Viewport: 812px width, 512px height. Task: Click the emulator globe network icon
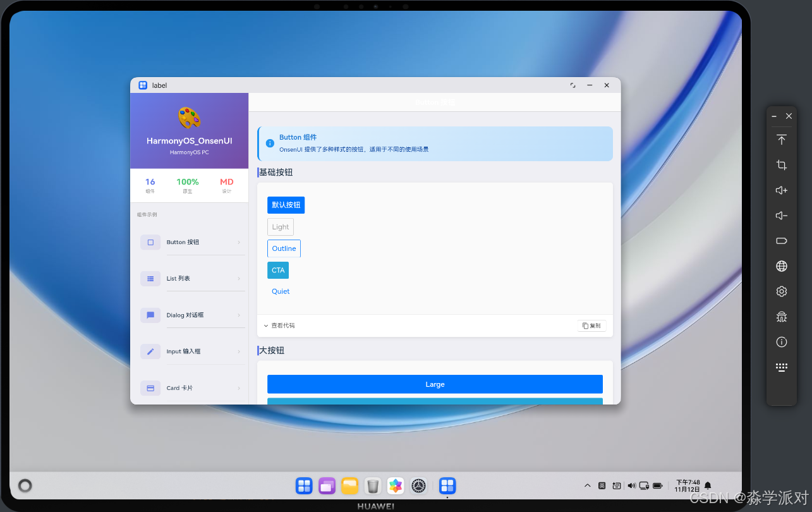click(782, 266)
